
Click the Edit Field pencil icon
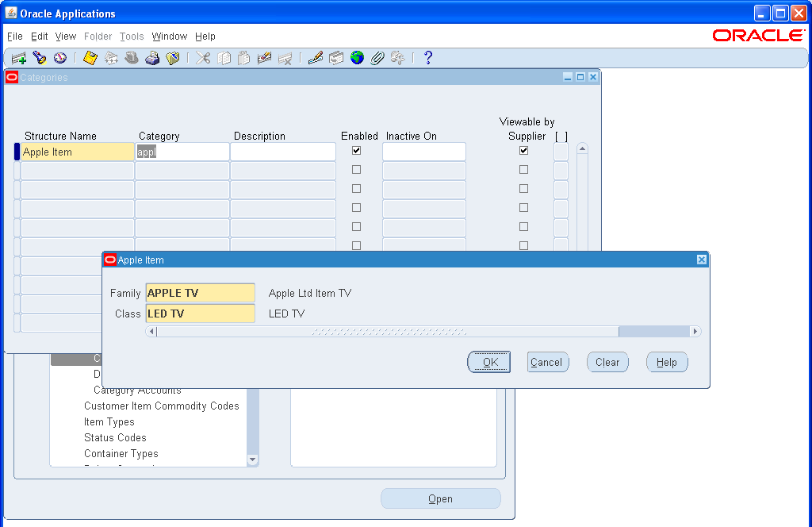tap(316, 58)
